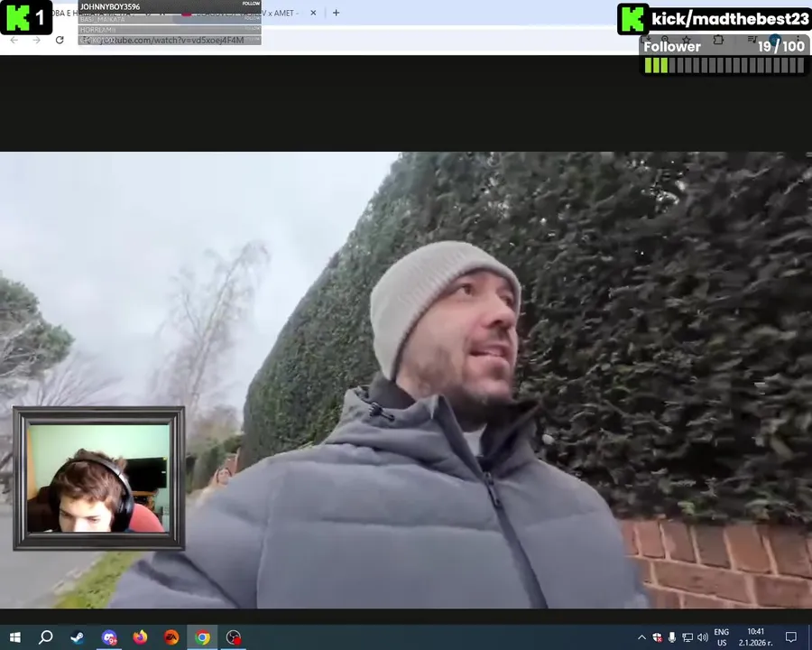Open the Chrome three-dot menu

coord(798,39)
